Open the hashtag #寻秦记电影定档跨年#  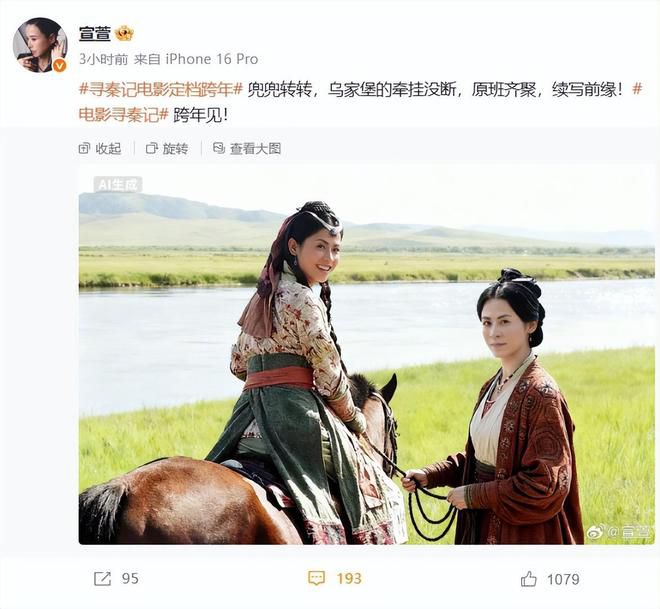161,90
